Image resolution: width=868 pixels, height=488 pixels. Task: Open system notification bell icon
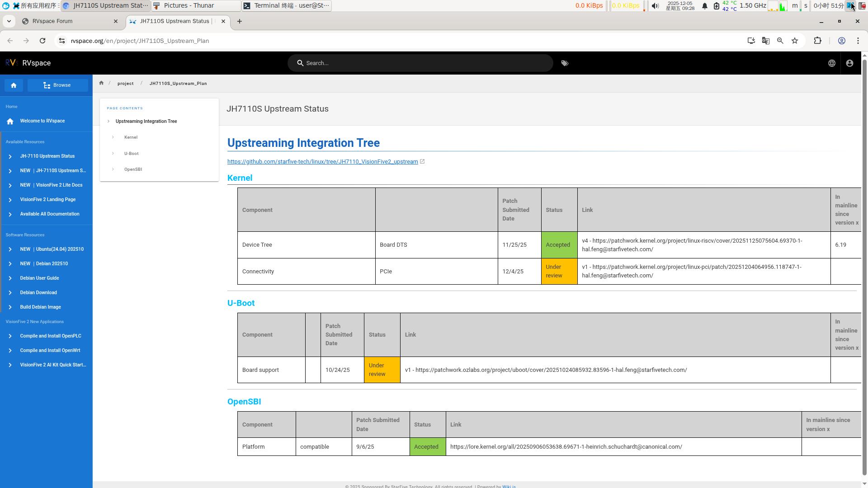(x=704, y=6)
